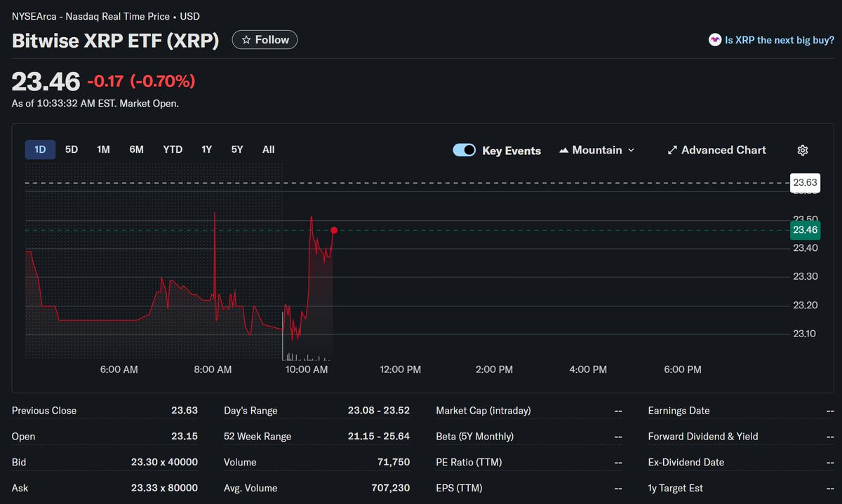Image resolution: width=842 pixels, height=504 pixels.
Task: Open chart settings gear icon
Action: pyautogui.click(x=803, y=150)
